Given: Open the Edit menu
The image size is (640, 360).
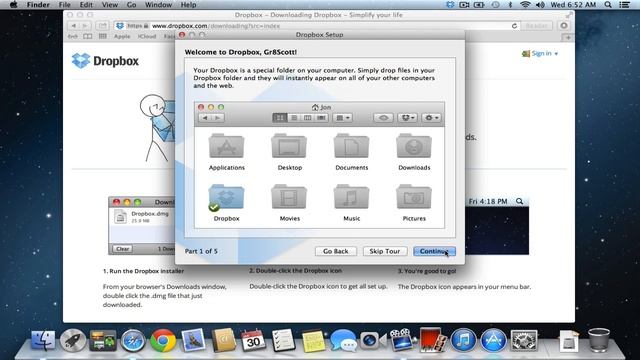Looking at the screenshot, I should coord(86,5).
